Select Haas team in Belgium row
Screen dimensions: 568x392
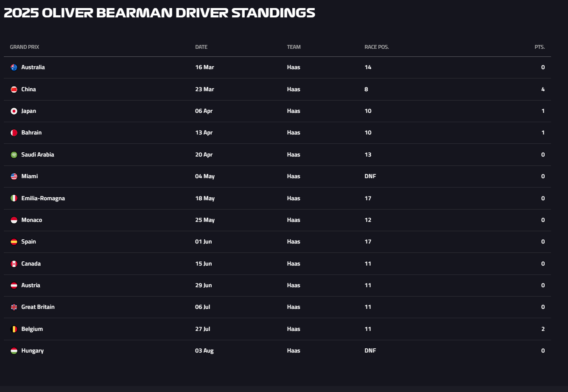tap(294, 329)
